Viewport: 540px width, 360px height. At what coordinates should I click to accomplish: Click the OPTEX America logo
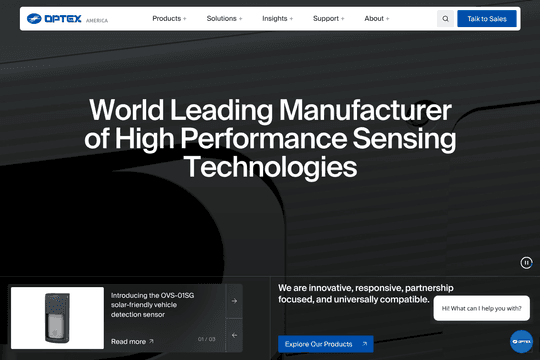68,19
